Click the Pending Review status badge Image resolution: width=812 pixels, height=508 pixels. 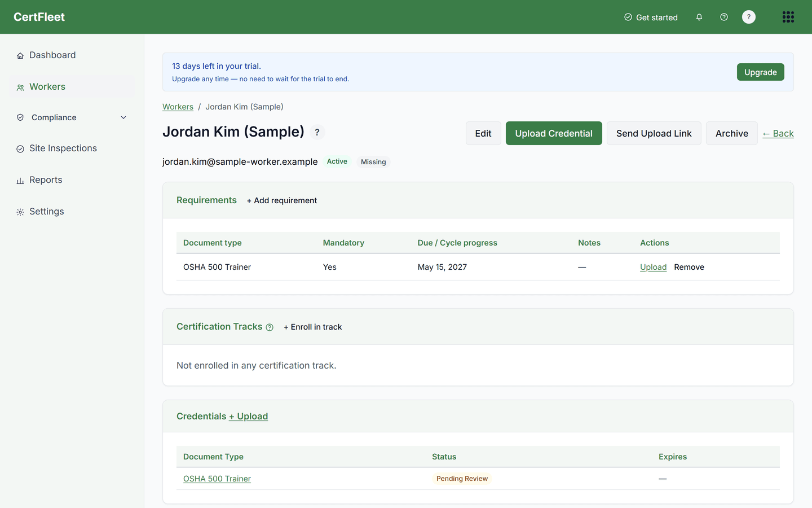tap(462, 479)
